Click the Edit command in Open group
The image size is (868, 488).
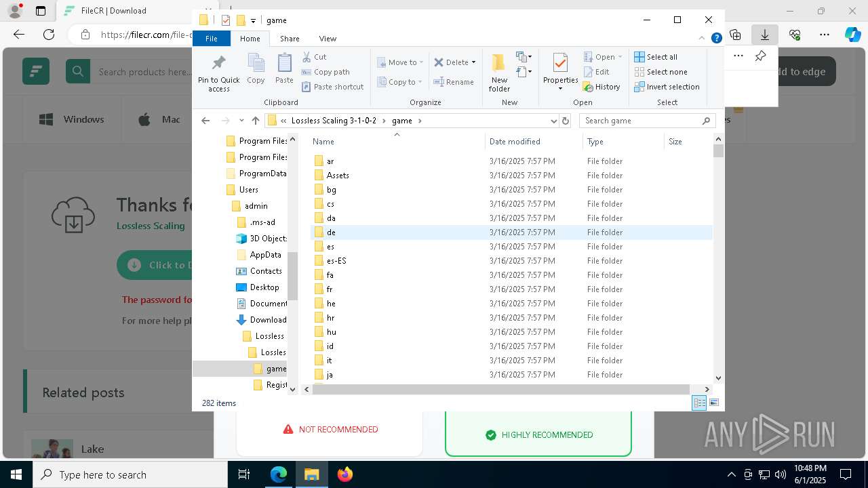pyautogui.click(x=596, y=72)
